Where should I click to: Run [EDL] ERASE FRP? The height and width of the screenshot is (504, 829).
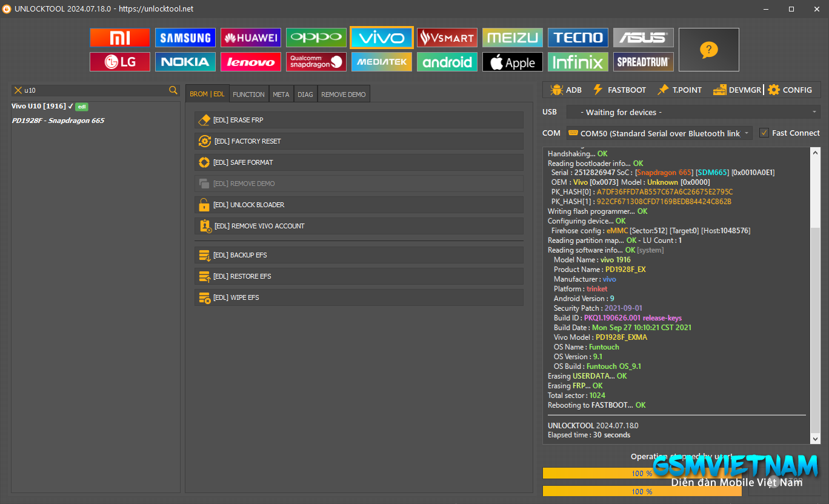point(359,120)
